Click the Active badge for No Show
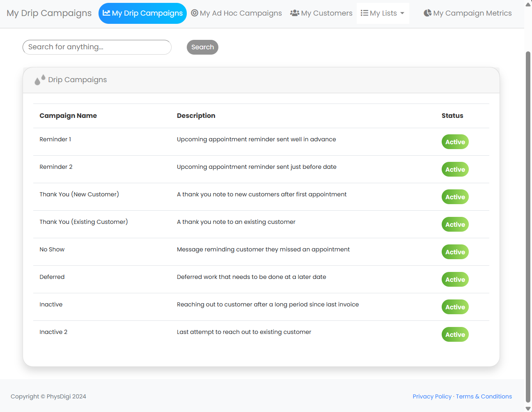The width and height of the screenshot is (532, 412). pyautogui.click(x=455, y=252)
